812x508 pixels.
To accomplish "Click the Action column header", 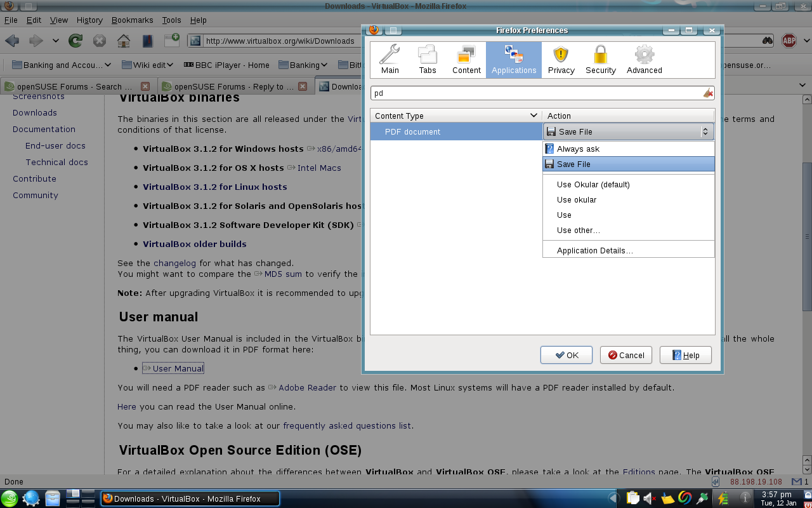I will pos(628,116).
